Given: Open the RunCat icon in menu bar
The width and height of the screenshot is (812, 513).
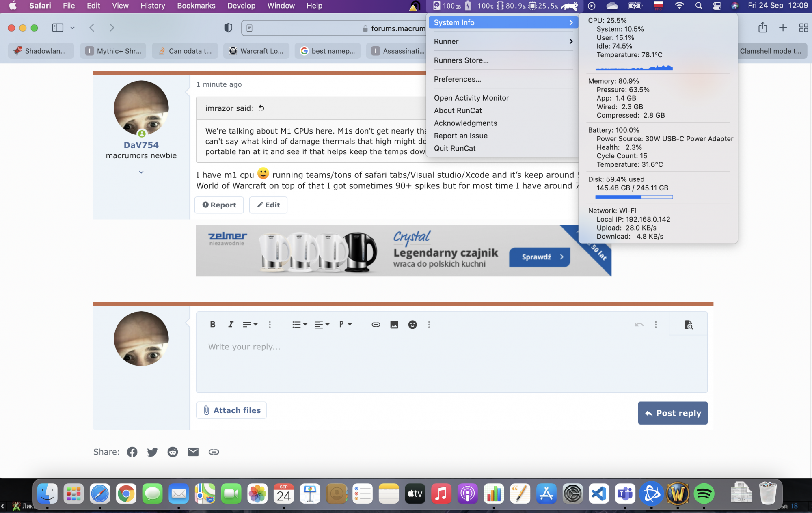Looking at the screenshot, I should click(569, 6).
